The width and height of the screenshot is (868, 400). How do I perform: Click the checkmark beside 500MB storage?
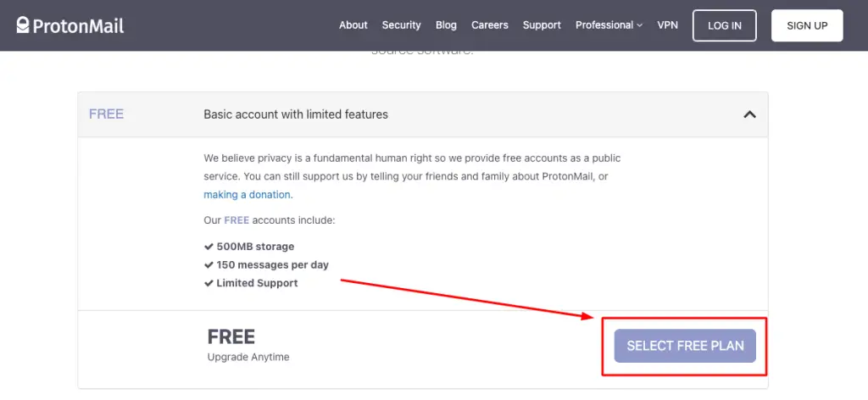click(x=209, y=247)
